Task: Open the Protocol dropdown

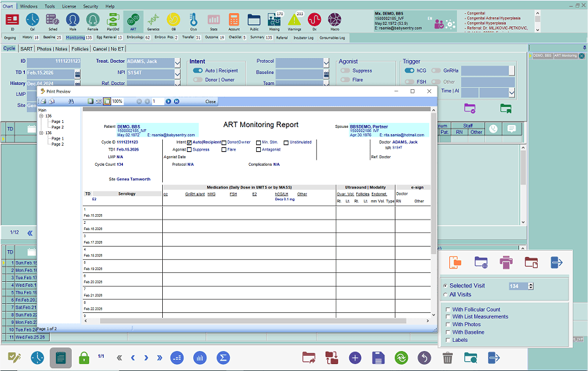Action: pyautogui.click(x=326, y=63)
